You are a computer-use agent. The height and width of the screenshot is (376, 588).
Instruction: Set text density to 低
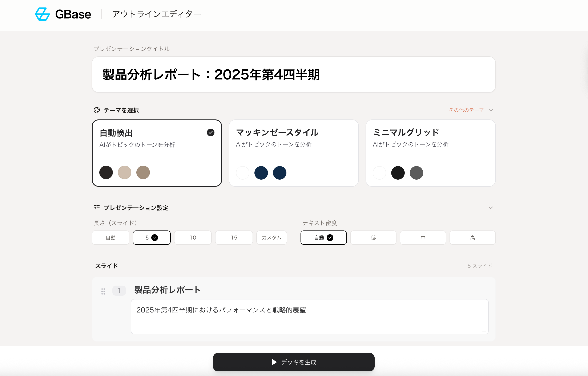(373, 238)
